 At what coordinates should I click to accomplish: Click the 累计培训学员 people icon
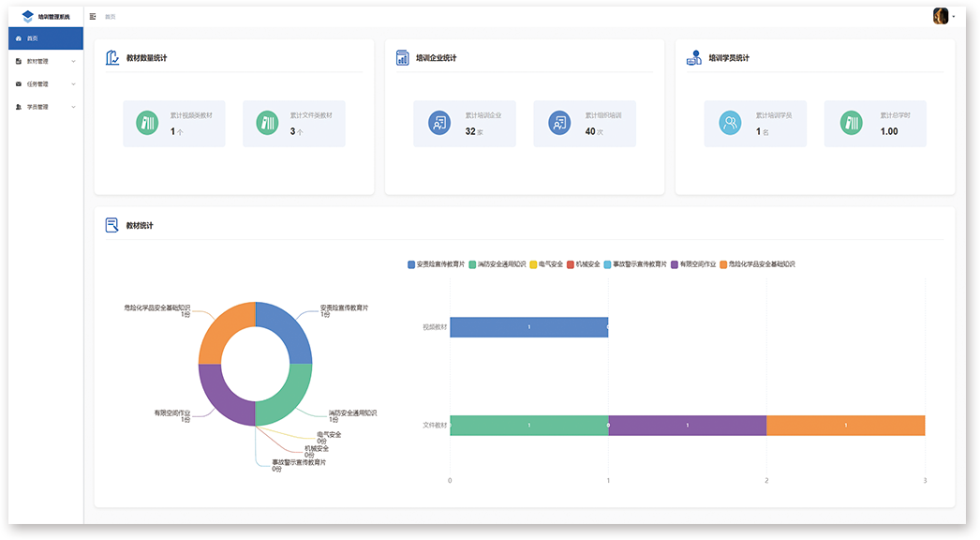click(730, 123)
